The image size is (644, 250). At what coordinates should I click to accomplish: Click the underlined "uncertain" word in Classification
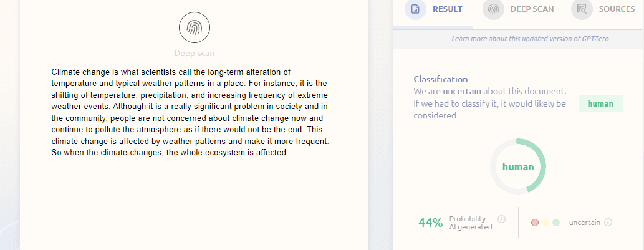coord(463,91)
